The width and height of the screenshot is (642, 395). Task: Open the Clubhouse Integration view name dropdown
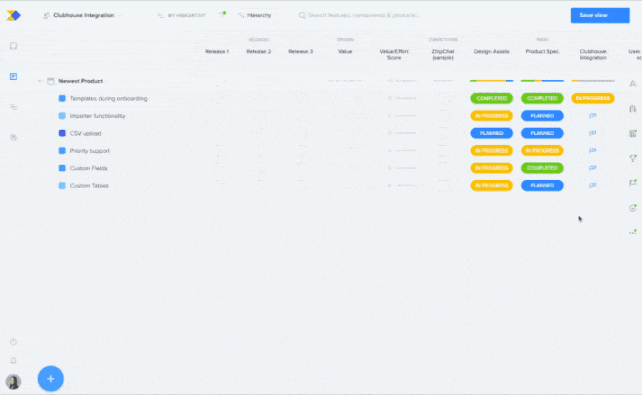(x=84, y=15)
